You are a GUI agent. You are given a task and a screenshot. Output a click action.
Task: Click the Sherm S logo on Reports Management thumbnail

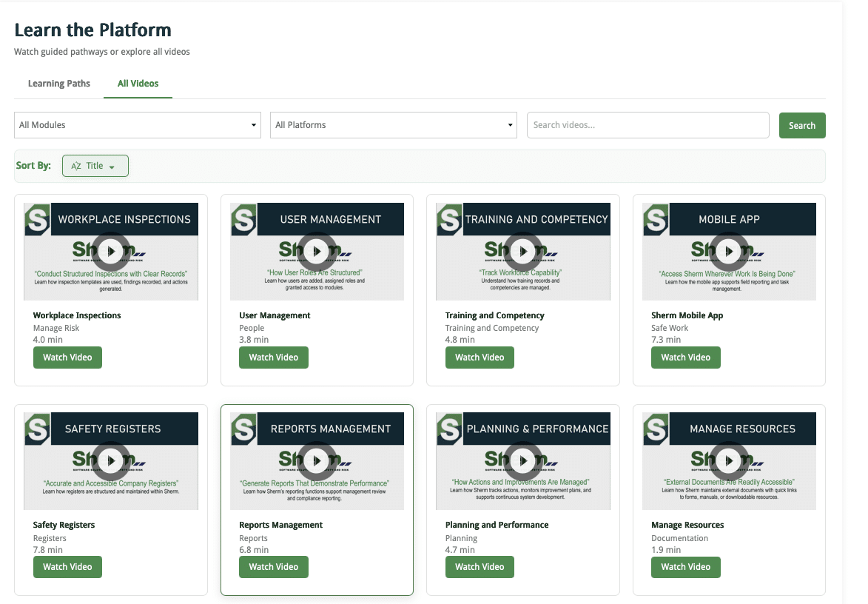point(243,429)
